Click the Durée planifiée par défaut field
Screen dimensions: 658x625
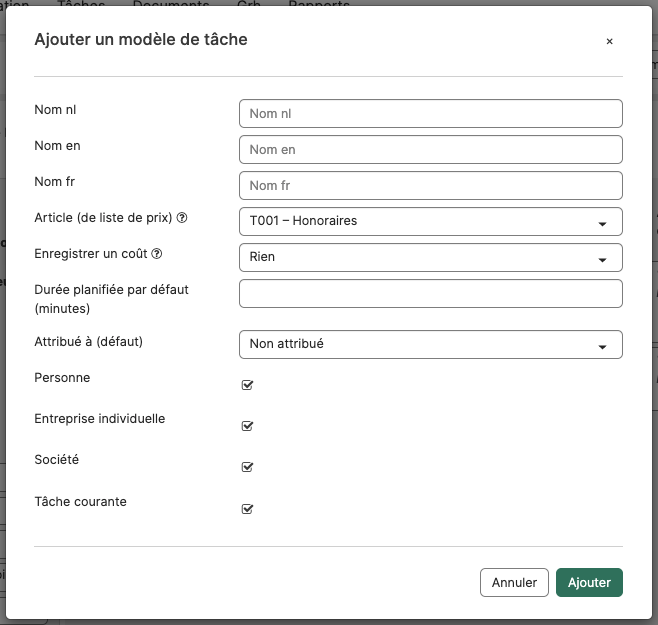pos(431,293)
